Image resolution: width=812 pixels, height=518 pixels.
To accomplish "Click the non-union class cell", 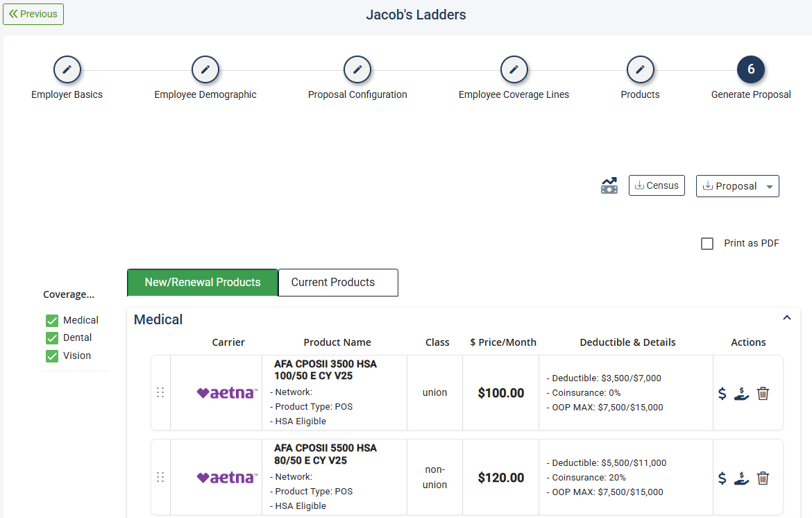I will click(x=434, y=477).
